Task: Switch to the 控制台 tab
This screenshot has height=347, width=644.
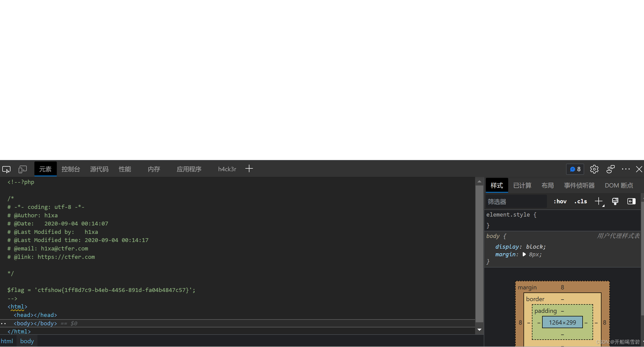Action: [x=71, y=169]
